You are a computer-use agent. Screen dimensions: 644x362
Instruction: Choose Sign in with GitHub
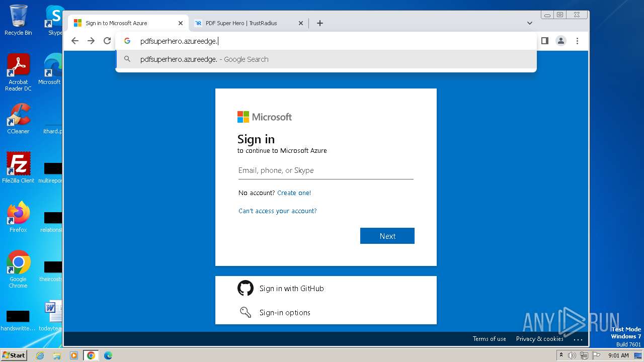(326, 288)
